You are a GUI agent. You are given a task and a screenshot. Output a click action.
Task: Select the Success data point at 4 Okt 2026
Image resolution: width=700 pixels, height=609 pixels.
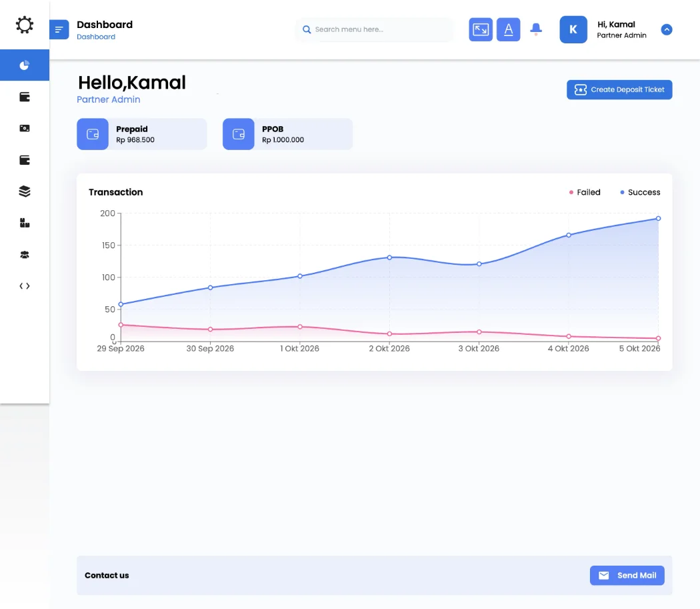pos(569,235)
